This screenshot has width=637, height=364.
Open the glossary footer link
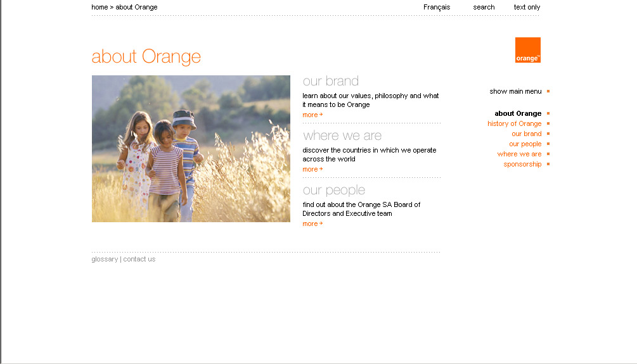pyautogui.click(x=105, y=259)
